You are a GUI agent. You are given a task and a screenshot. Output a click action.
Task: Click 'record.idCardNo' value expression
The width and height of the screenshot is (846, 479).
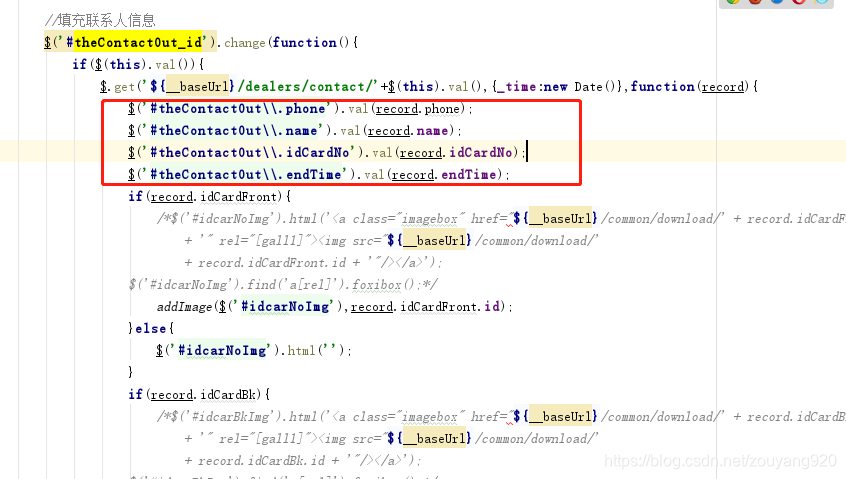tap(456, 153)
